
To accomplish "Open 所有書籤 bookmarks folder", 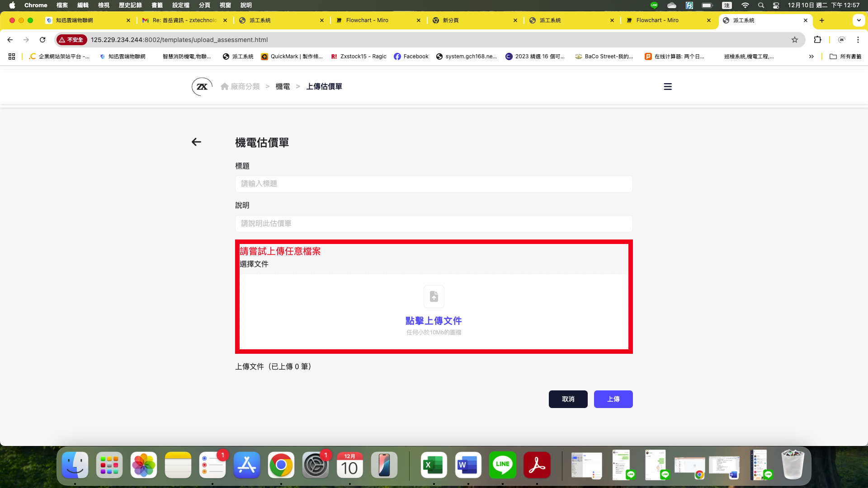I will (846, 56).
